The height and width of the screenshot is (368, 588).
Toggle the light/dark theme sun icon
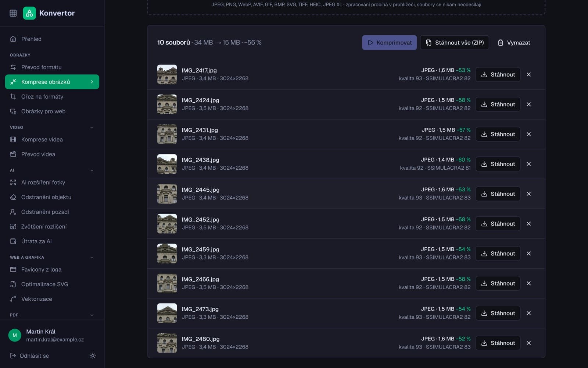(x=93, y=355)
